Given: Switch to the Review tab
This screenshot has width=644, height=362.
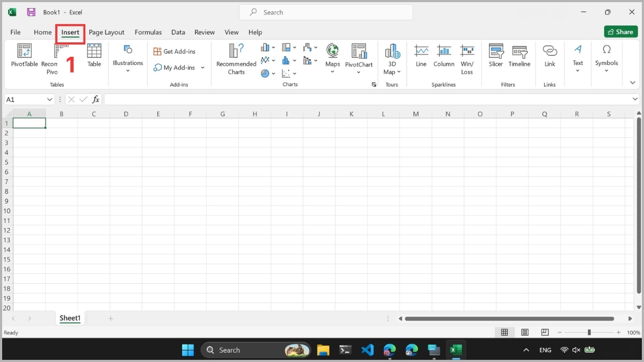Looking at the screenshot, I should point(204,32).
